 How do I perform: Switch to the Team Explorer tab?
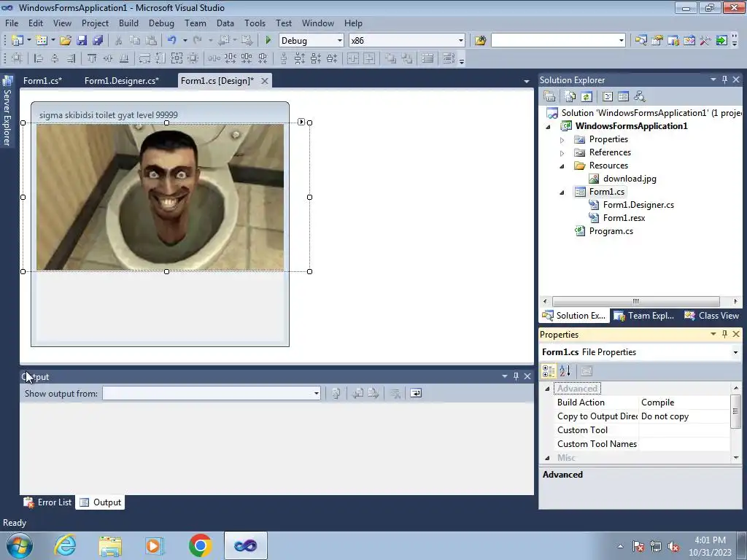tap(643, 316)
